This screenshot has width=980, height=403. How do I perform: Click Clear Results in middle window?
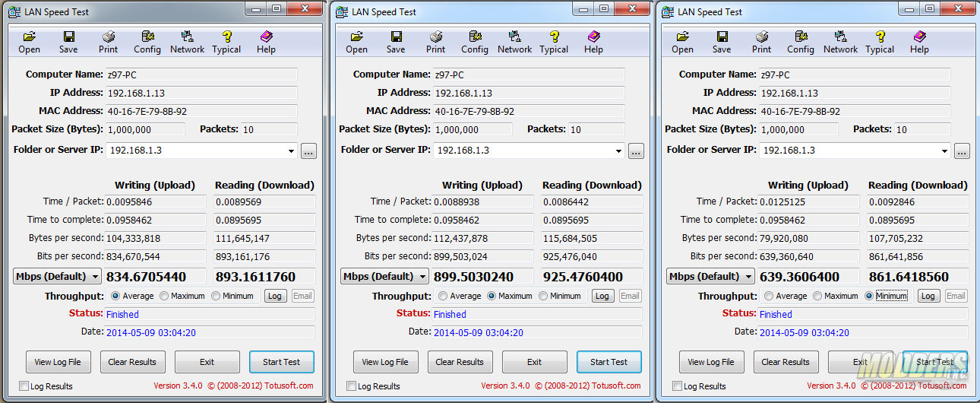tap(460, 362)
